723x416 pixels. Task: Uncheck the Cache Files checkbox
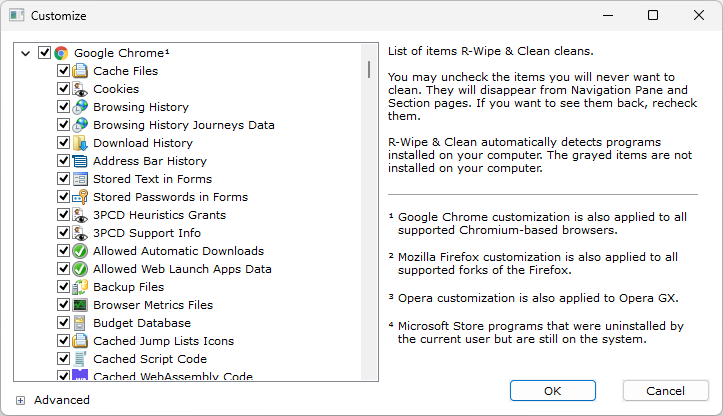click(x=63, y=71)
